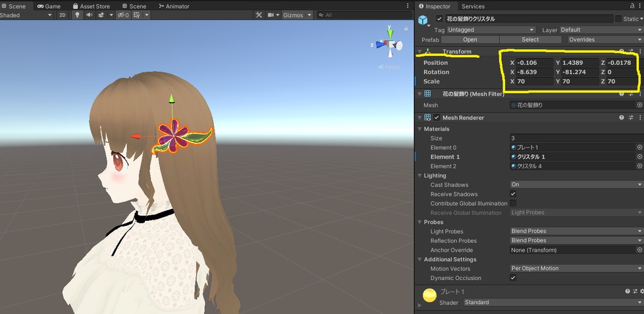Screen dimensions: 644x314
Task: Open Scene panel three-dot options menu
Action: coord(408,6)
